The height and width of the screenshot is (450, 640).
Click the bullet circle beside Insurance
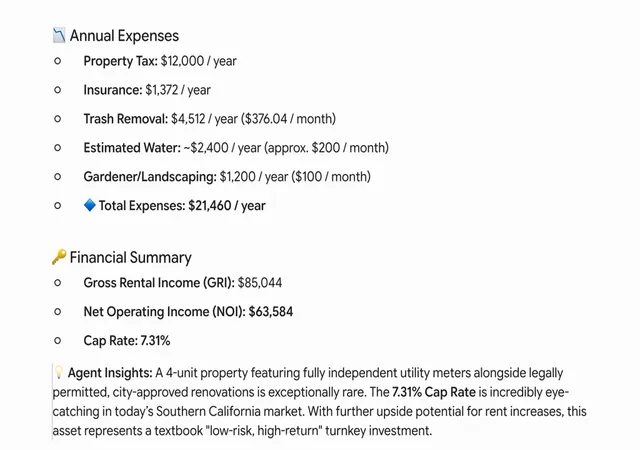pos(58,90)
